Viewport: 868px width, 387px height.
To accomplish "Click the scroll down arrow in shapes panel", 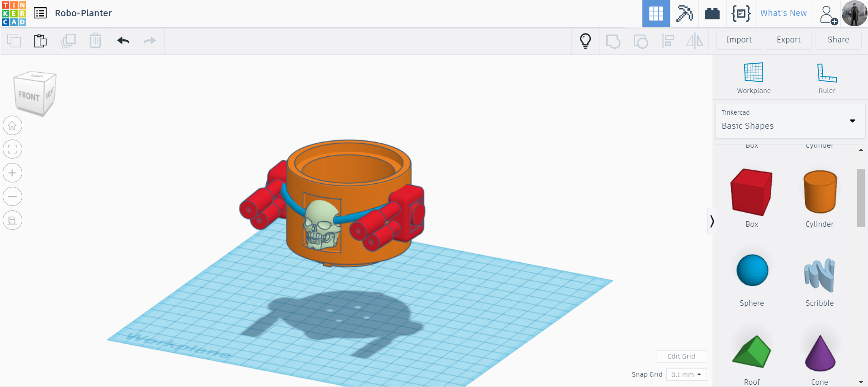I will [861, 382].
